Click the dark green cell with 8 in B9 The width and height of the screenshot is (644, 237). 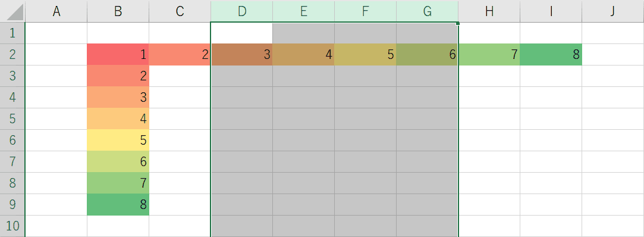[118, 204]
